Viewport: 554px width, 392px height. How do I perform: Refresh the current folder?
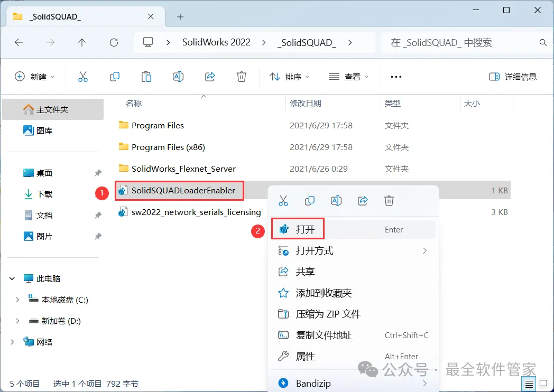[114, 43]
